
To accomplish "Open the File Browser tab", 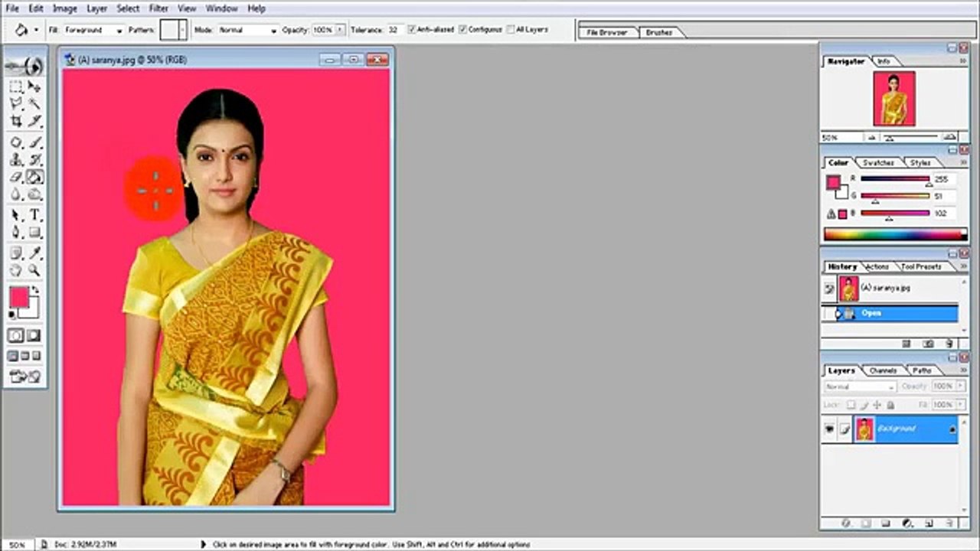I will pyautogui.click(x=606, y=33).
